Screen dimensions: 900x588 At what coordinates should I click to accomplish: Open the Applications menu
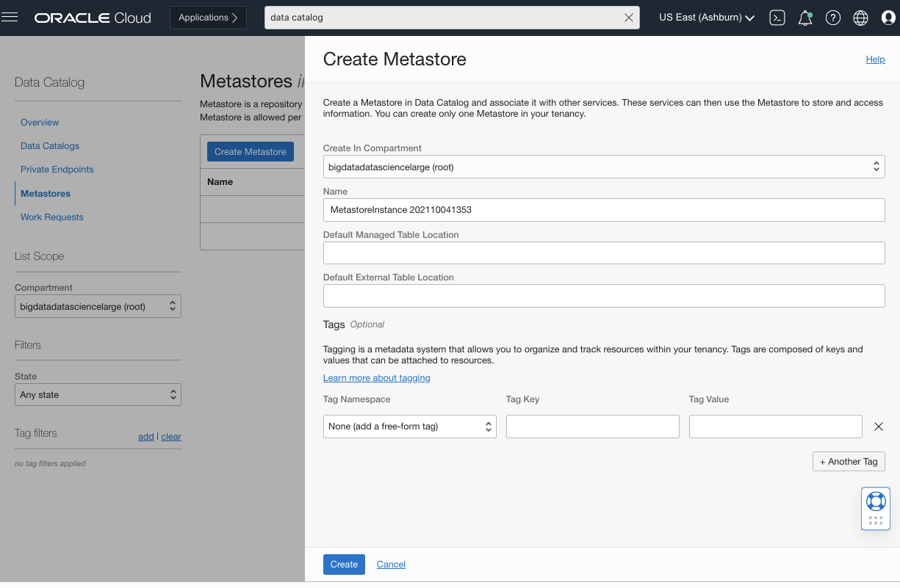[x=208, y=17]
